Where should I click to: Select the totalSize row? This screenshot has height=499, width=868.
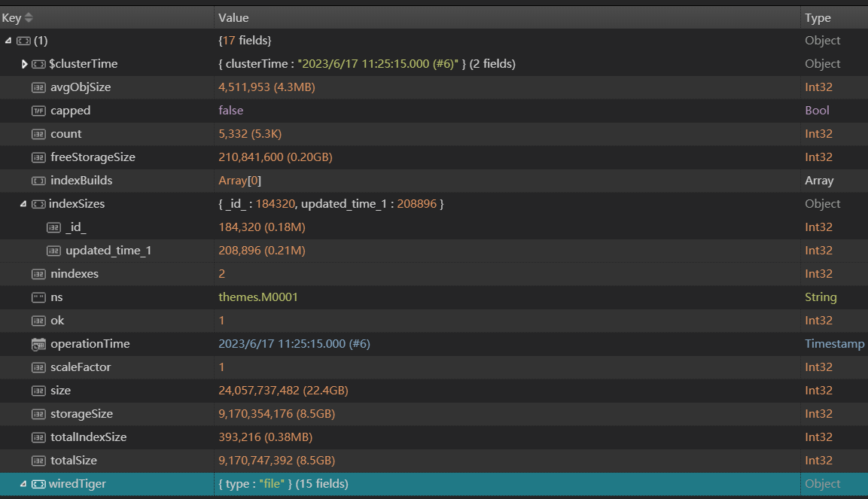(74, 461)
